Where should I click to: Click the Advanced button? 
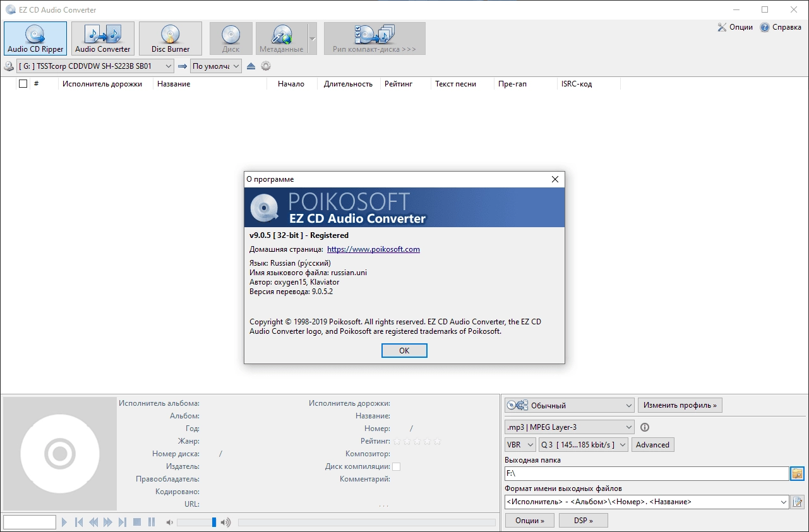click(653, 444)
